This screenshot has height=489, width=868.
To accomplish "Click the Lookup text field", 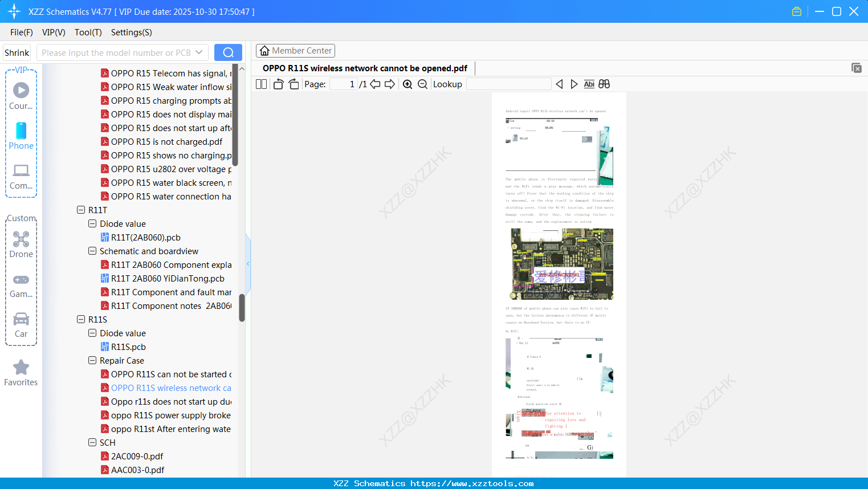I will (x=508, y=84).
